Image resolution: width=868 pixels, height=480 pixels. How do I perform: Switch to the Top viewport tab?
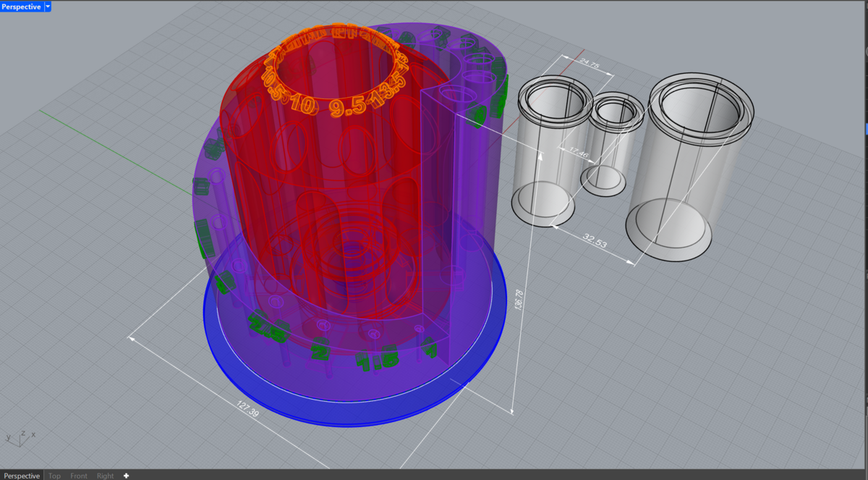[x=55, y=476]
